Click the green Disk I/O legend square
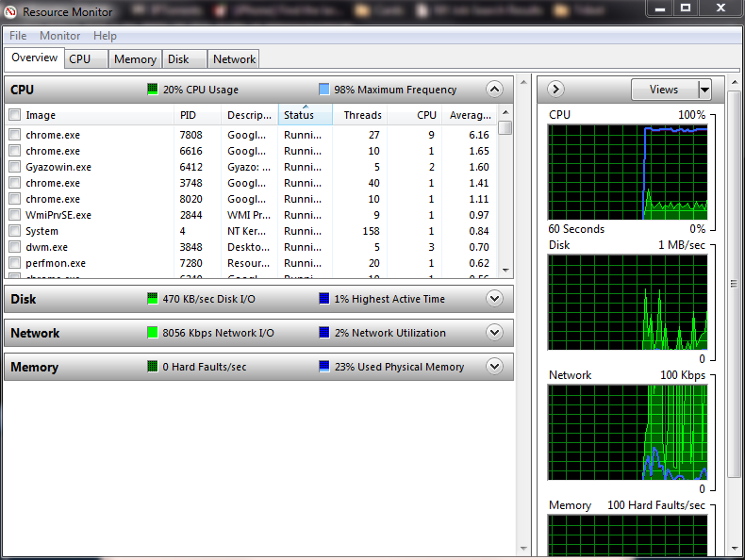 click(152, 298)
